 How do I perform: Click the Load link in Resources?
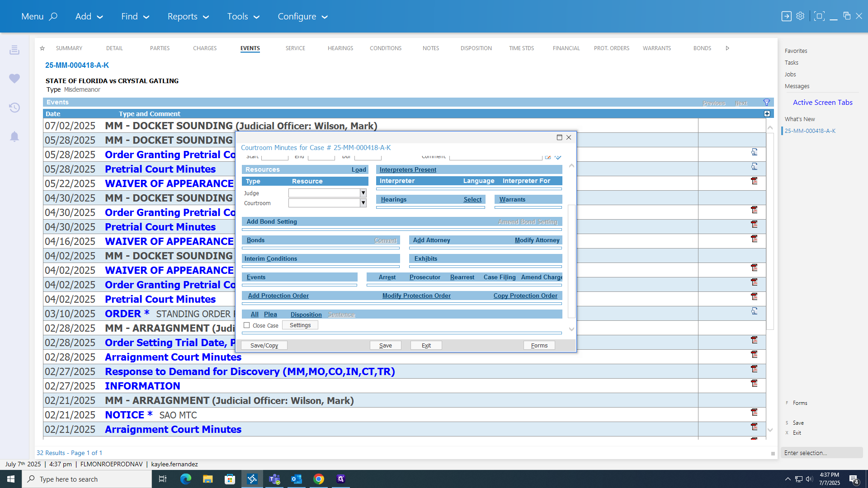[x=359, y=169]
